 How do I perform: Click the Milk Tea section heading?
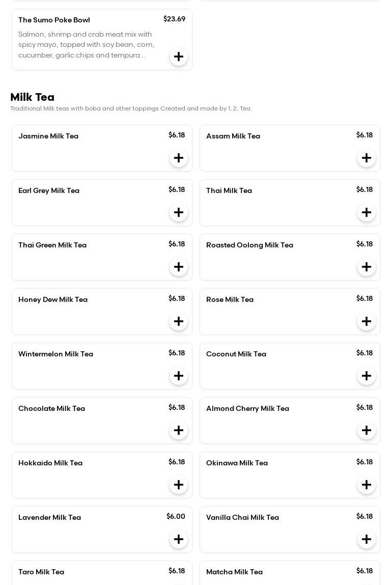click(32, 97)
